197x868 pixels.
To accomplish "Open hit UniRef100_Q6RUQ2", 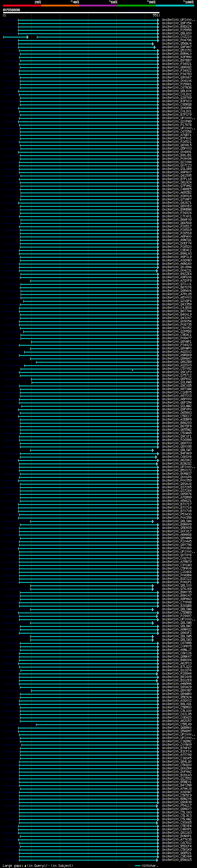I will (x=176, y=67).
